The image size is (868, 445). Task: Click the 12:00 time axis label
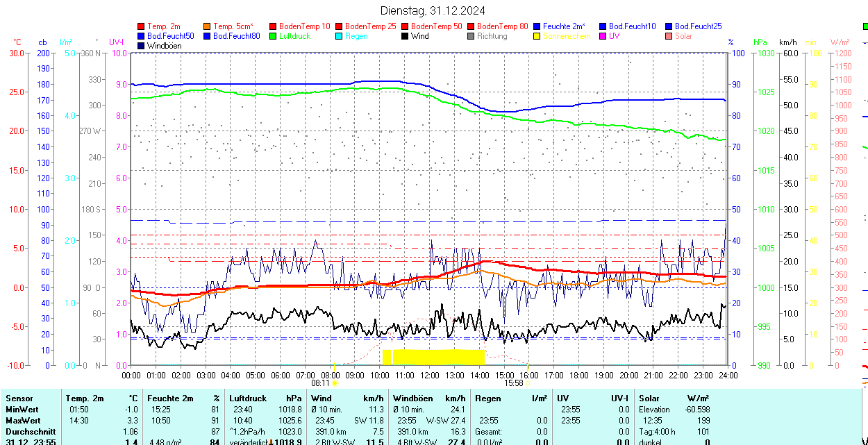[430, 375]
